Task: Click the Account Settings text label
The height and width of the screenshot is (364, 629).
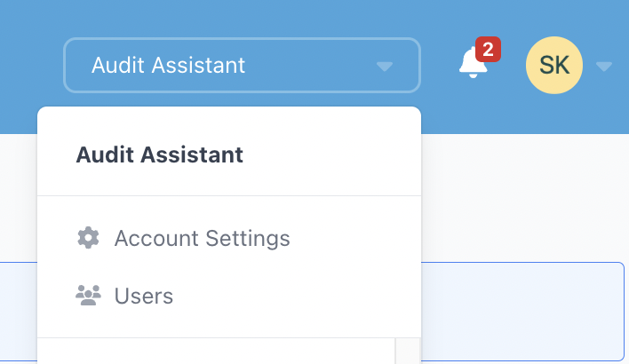Action: [203, 239]
